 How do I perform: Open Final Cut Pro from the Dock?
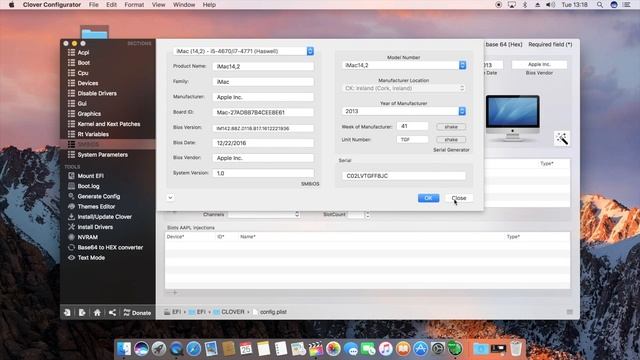[x=316, y=349]
